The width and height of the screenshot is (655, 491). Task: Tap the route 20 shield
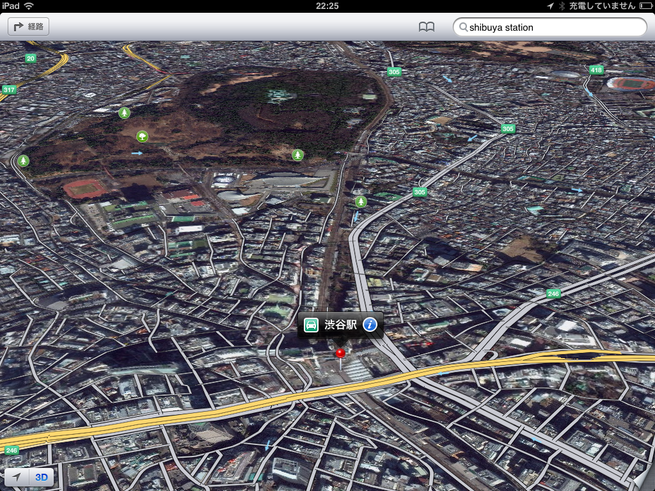[30, 59]
